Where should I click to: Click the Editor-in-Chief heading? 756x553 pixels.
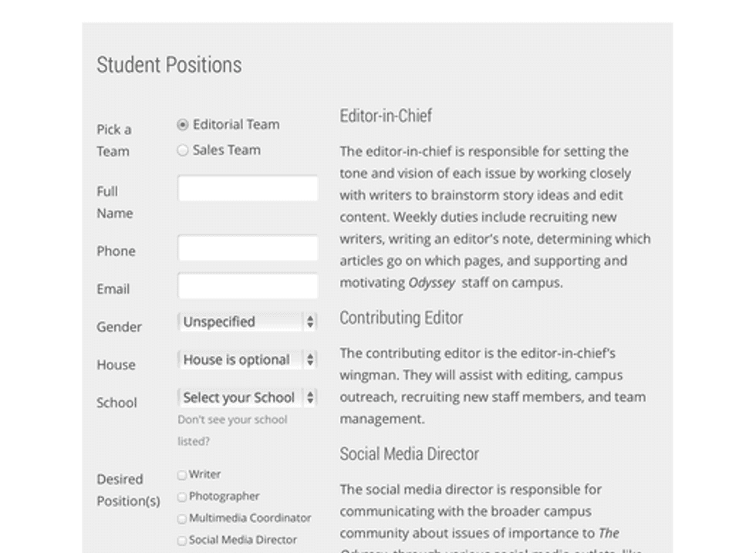(x=386, y=116)
